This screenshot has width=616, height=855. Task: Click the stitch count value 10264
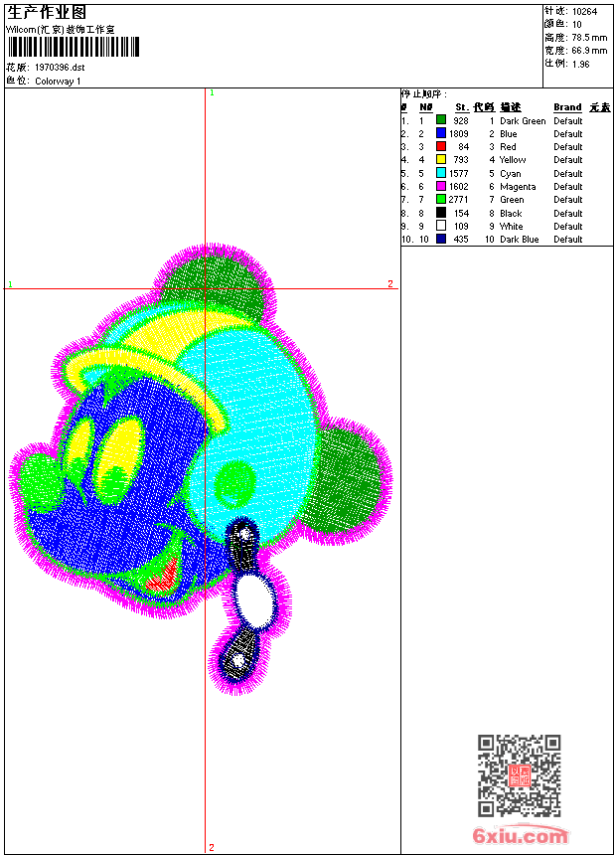(584, 12)
